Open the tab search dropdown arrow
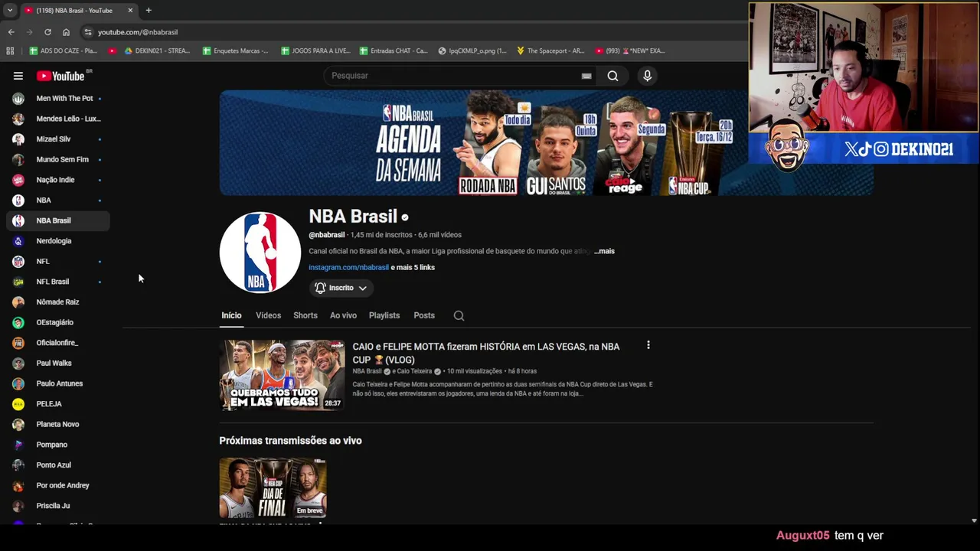This screenshot has width=980, height=551. (10, 10)
